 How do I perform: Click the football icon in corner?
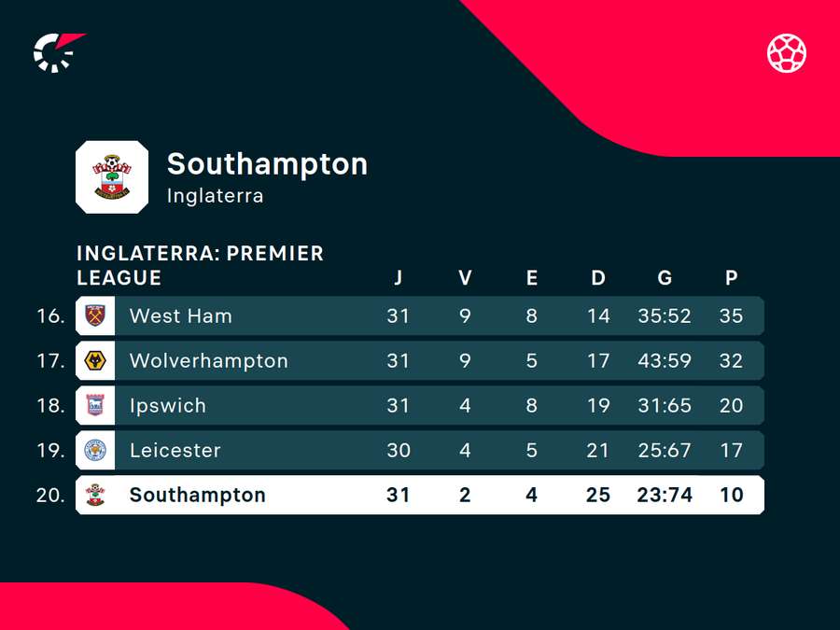(x=787, y=53)
